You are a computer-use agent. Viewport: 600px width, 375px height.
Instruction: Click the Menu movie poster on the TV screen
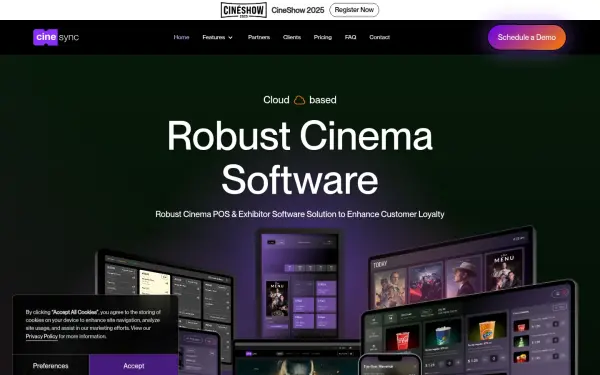pyautogui.click(x=504, y=270)
